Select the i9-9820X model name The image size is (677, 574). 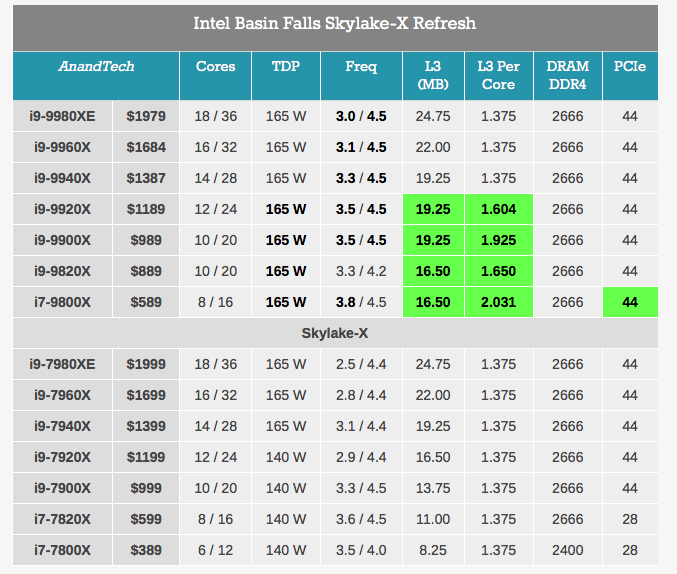pos(62,271)
